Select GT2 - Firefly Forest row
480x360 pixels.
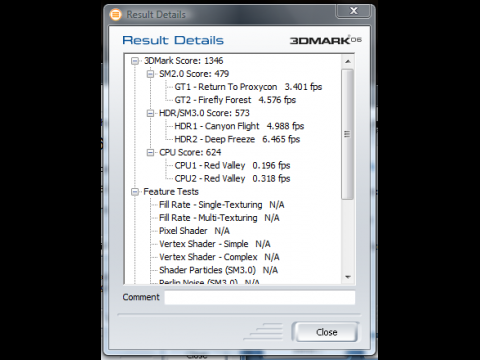point(235,100)
